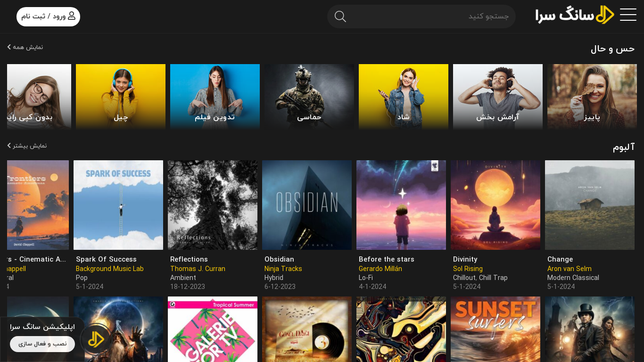Open the پاییز mood card
Image resolution: width=644 pixels, height=362 pixels.
592,96
